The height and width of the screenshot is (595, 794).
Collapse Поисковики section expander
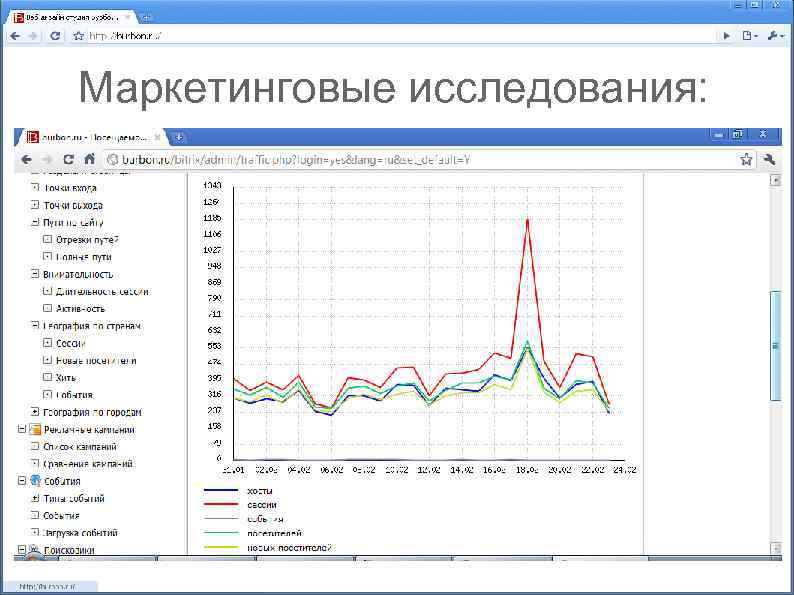(x=22, y=549)
